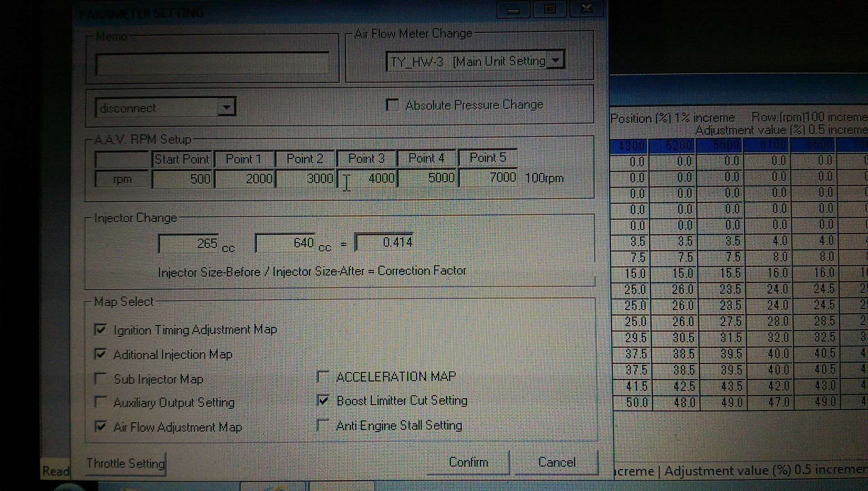Screen dimensions: 868x491
Task: Enable the Absolute Pressure Change checkbox
Action: pos(392,105)
